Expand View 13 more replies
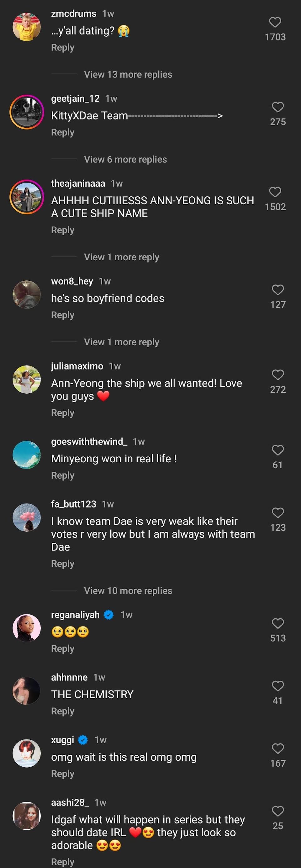Screen dimensions: 301x868 pyautogui.click(x=128, y=74)
